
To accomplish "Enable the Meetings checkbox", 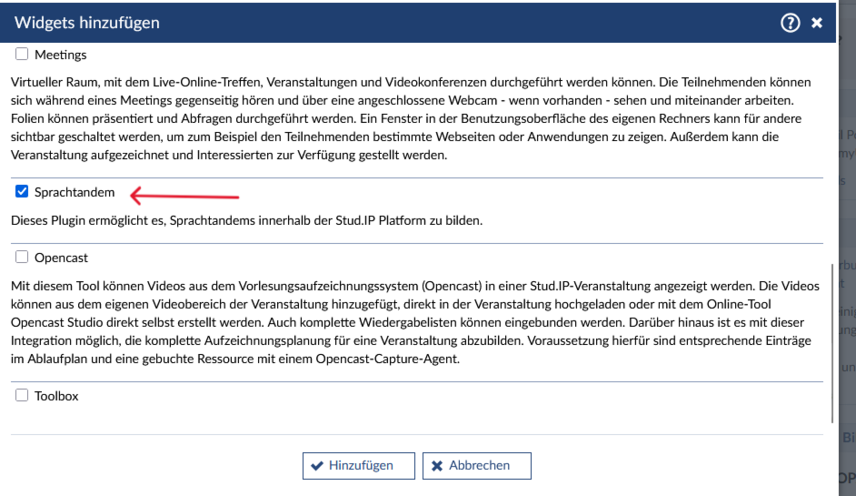I will (22, 54).
